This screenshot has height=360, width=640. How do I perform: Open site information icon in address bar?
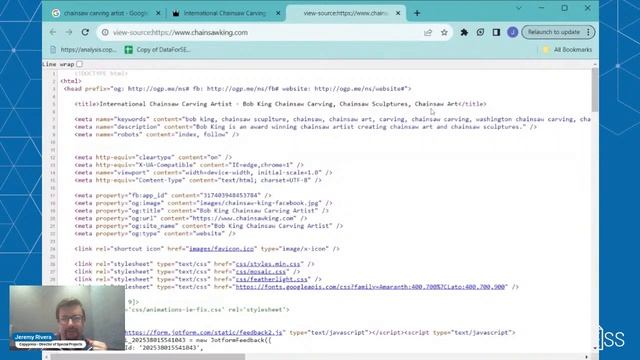[105, 32]
